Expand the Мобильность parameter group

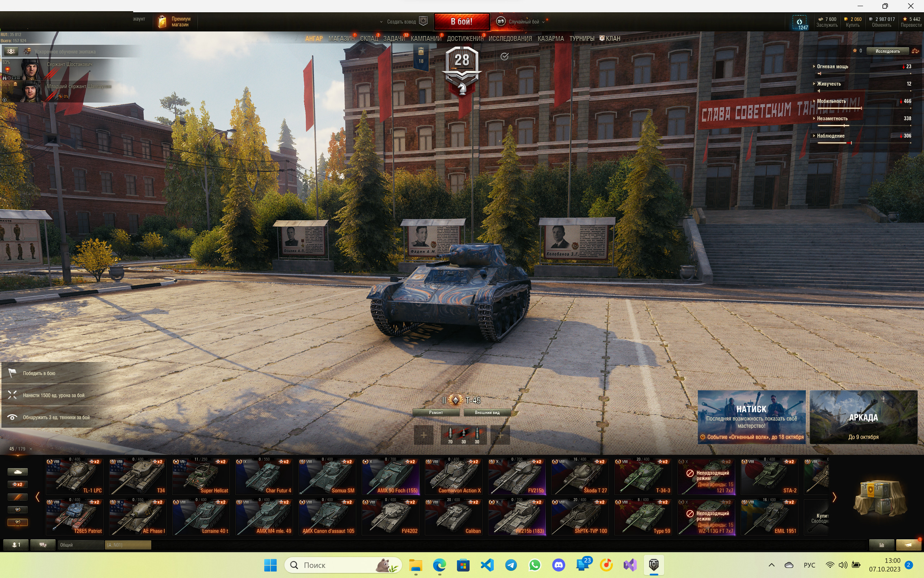coord(814,101)
